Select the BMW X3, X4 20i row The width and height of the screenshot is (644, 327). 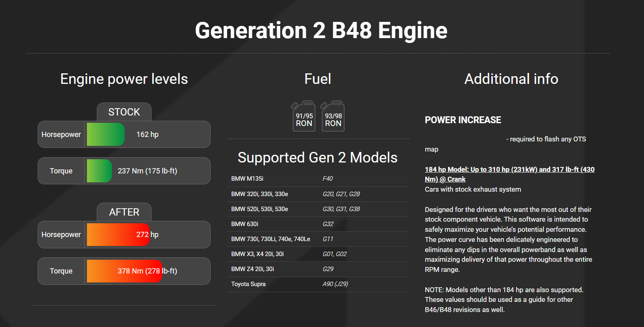(x=318, y=254)
